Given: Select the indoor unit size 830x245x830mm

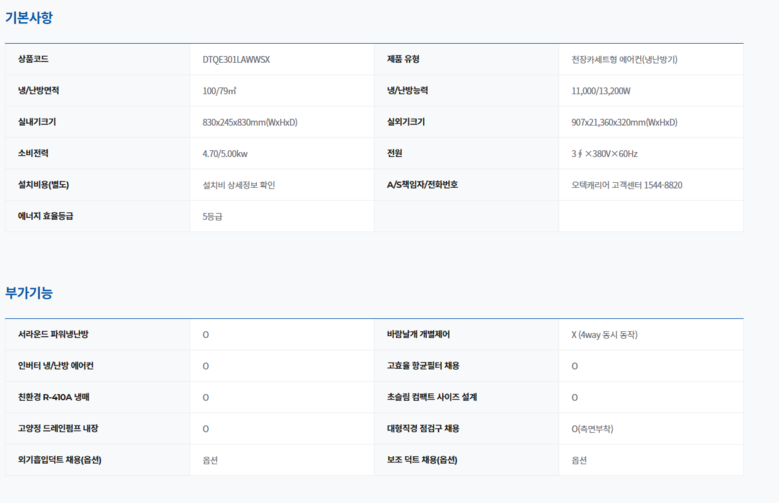Looking at the screenshot, I should (x=250, y=122).
